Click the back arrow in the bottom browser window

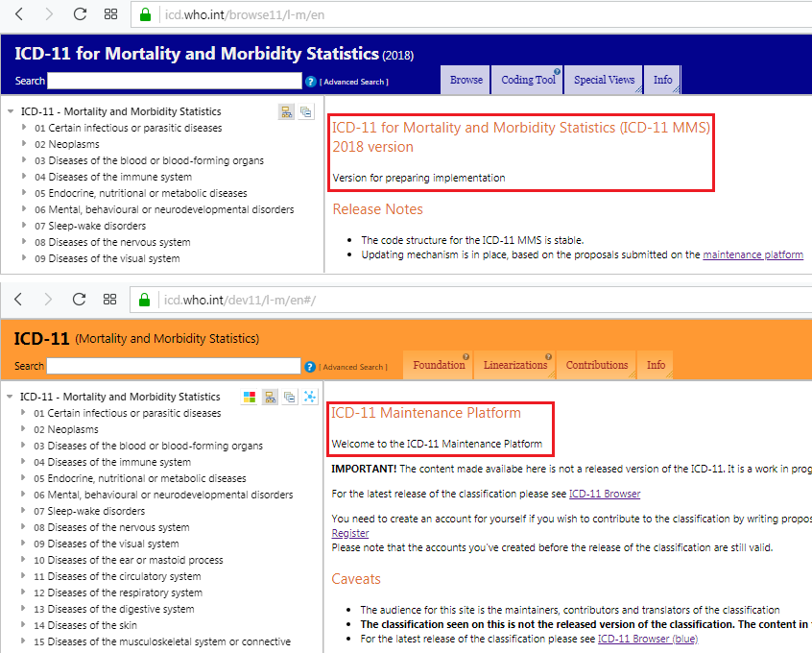click(x=18, y=299)
